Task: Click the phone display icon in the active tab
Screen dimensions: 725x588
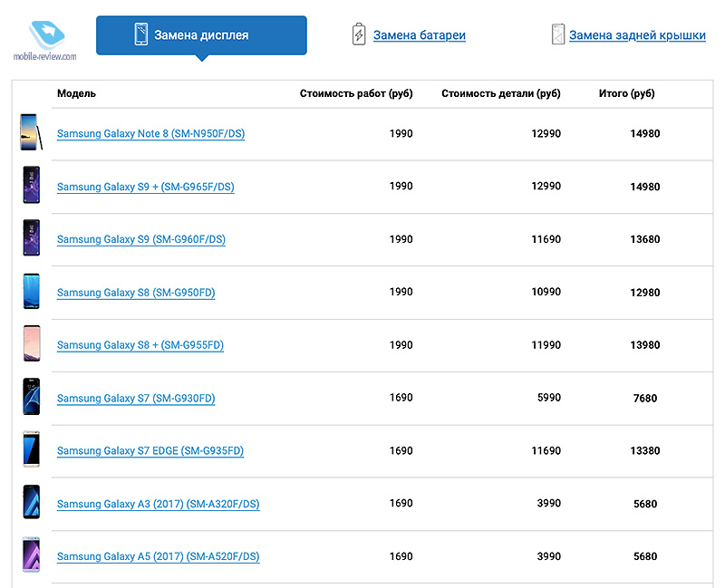Action: (x=141, y=34)
